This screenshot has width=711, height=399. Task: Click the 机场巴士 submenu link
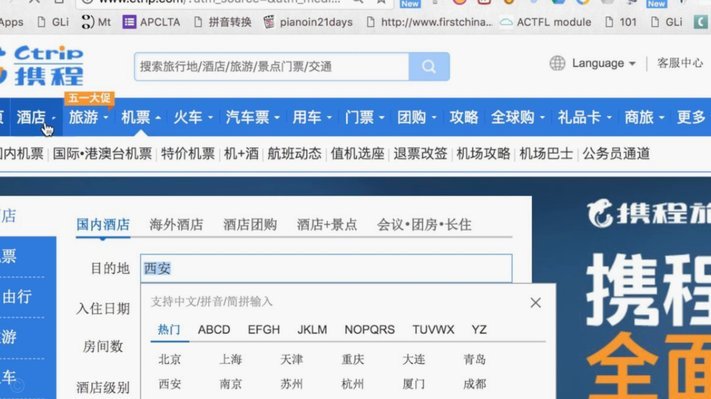coord(546,154)
